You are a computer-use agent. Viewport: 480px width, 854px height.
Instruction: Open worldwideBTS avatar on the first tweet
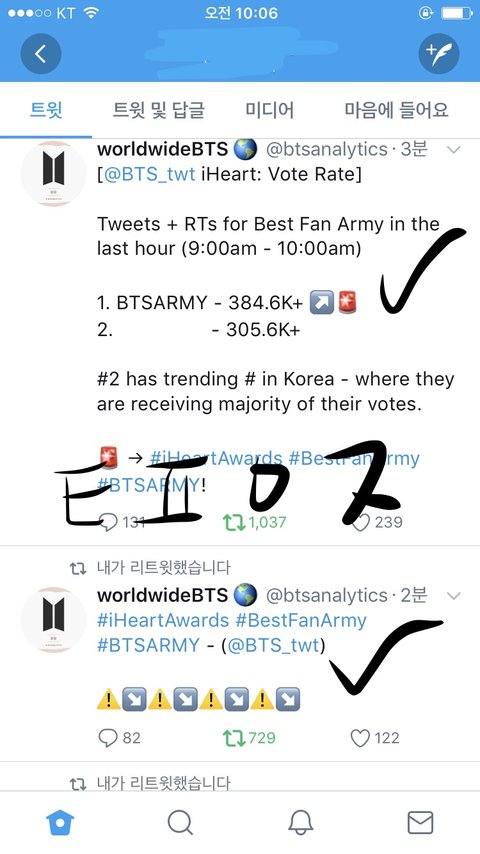tap(53, 173)
